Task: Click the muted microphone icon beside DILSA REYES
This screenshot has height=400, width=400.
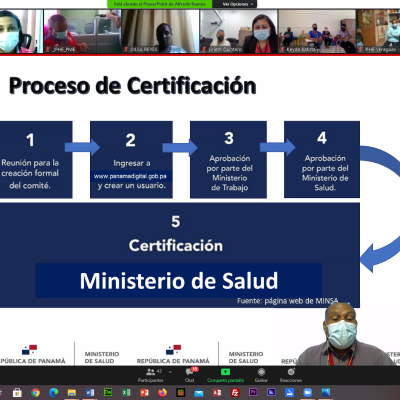Action: point(126,49)
